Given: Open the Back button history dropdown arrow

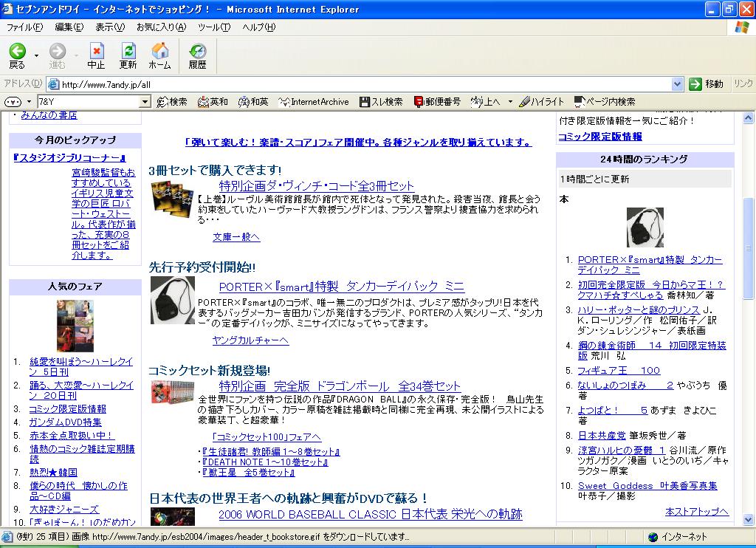Looking at the screenshot, I should [36, 56].
